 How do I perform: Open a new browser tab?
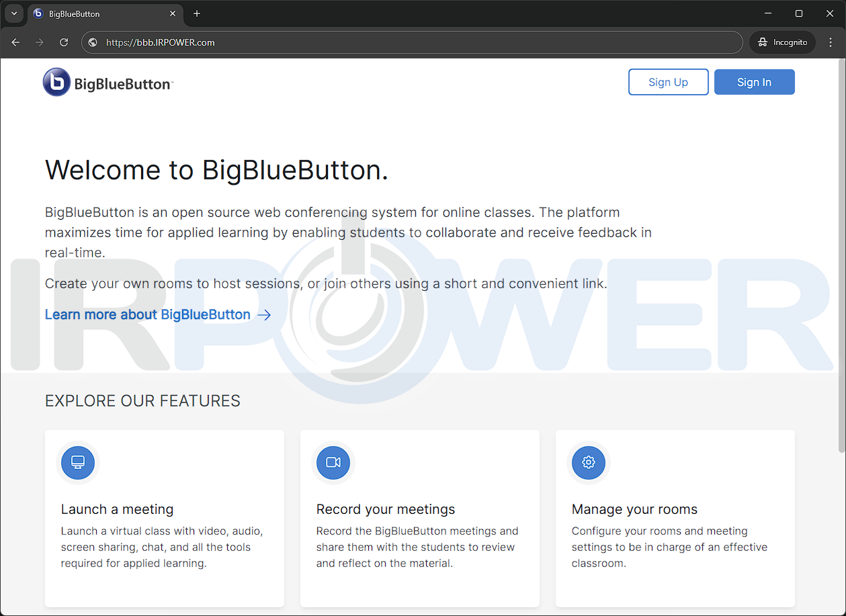196,13
